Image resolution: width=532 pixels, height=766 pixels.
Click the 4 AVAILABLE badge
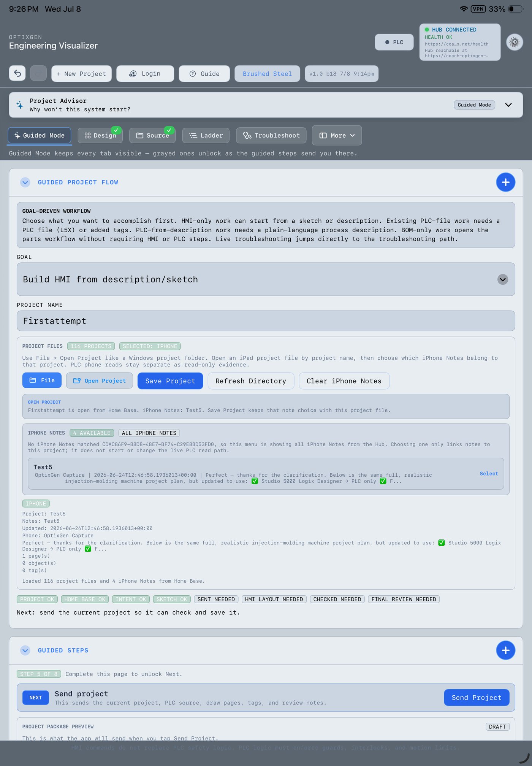(x=92, y=433)
